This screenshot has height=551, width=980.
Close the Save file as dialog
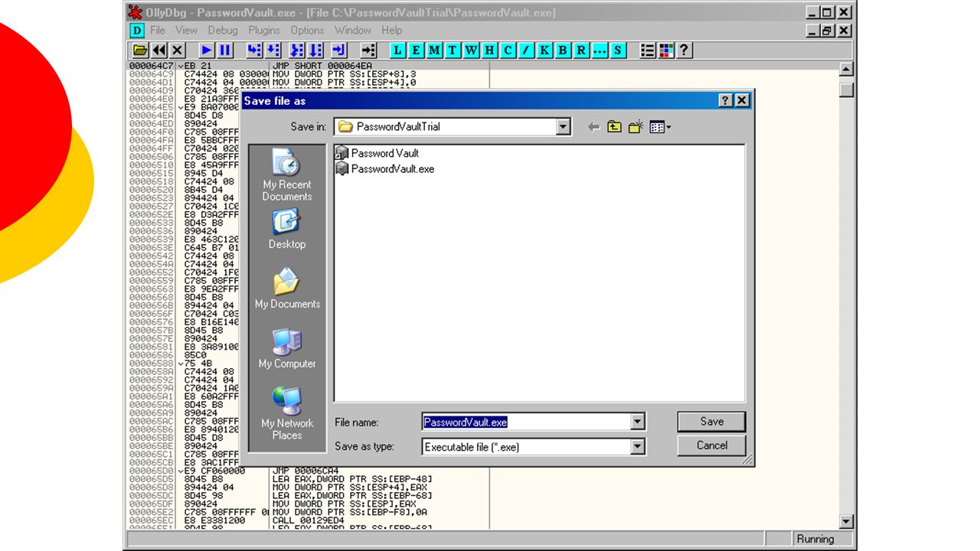click(742, 101)
